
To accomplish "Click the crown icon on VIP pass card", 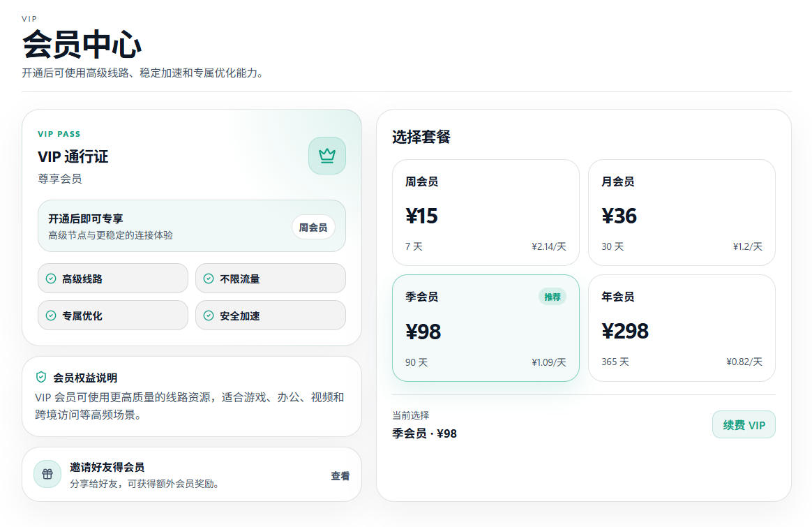I will pyautogui.click(x=326, y=156).
